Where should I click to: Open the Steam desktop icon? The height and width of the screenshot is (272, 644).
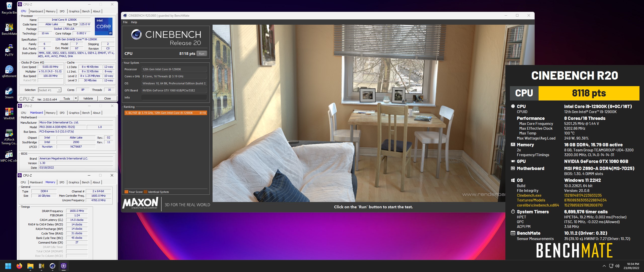9,93
